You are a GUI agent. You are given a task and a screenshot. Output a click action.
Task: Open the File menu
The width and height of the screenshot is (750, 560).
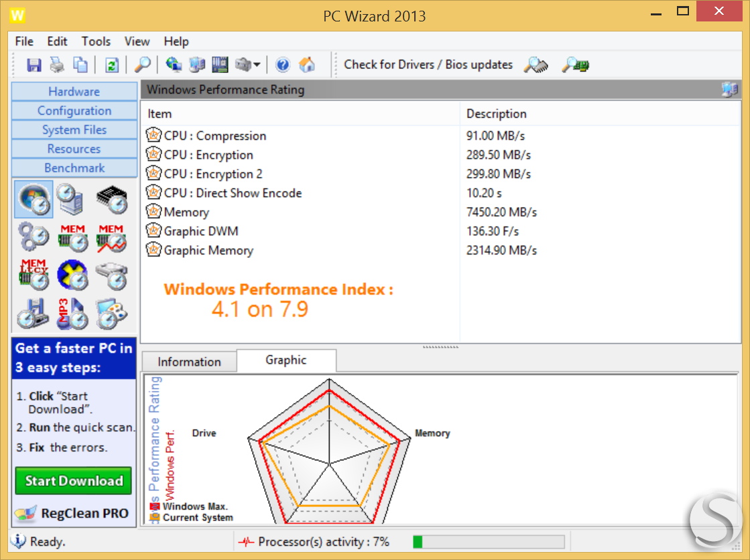pos(24,42)
